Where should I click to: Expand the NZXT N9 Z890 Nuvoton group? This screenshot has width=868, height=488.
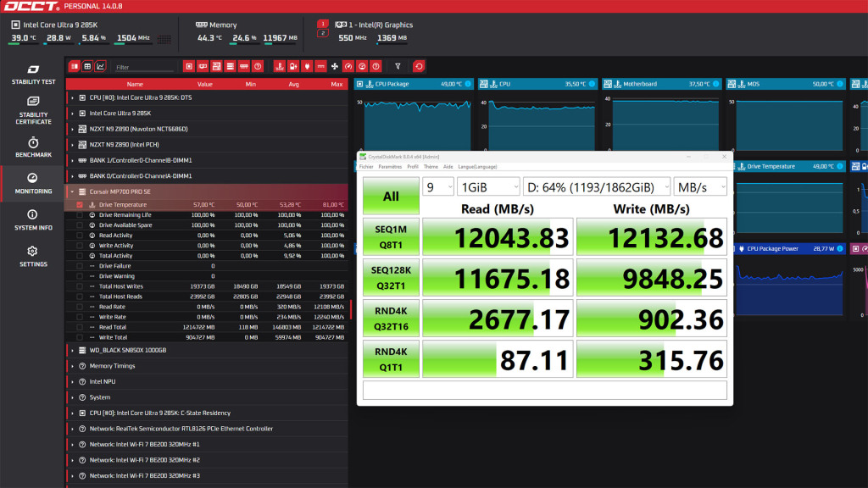tap(72, 129)
